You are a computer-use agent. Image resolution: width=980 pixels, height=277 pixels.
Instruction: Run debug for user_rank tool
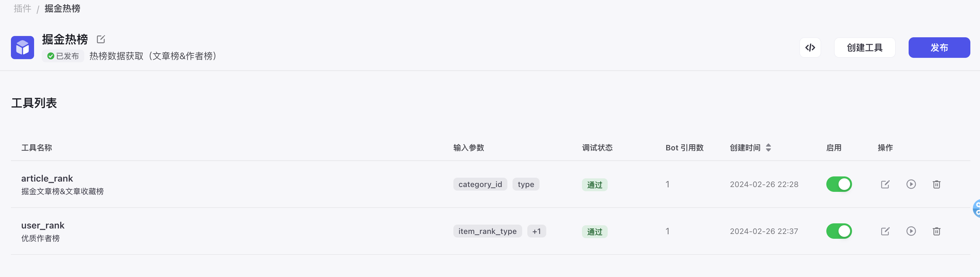click(911, 231)
